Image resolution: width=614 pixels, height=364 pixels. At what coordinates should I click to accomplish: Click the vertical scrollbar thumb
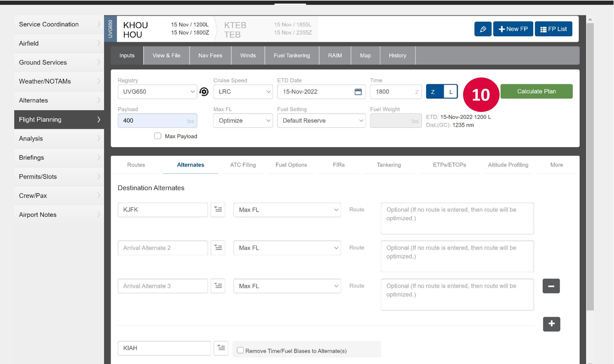point(590,167)
